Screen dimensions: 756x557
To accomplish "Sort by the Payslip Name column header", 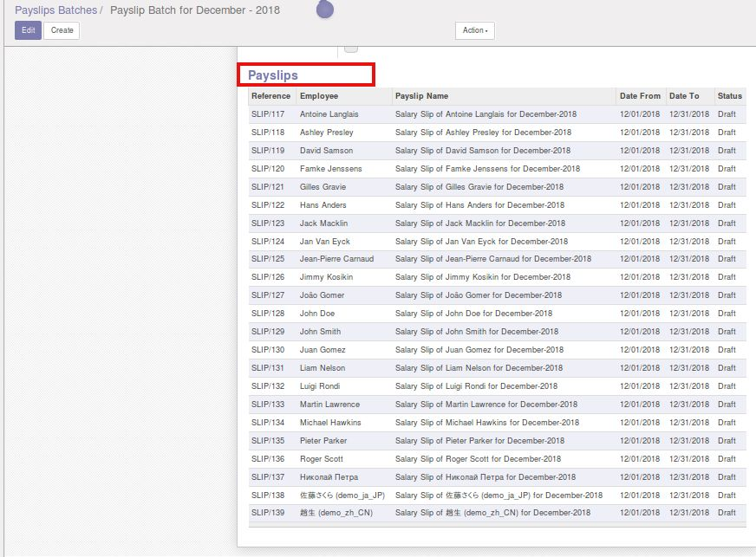I will [421, 96].
